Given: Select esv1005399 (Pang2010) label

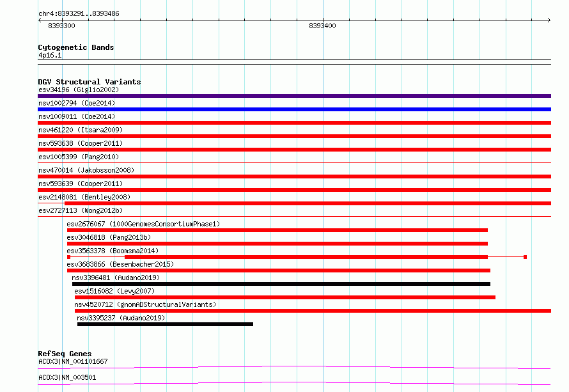Looking at the screenshot, I should (79, 157).
